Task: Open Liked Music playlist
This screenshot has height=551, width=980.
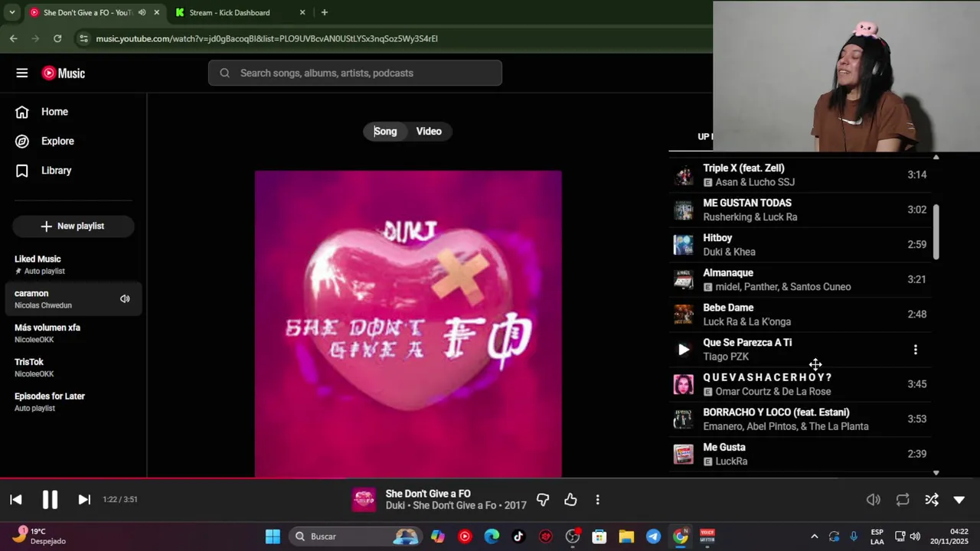Action: [73, 265]
